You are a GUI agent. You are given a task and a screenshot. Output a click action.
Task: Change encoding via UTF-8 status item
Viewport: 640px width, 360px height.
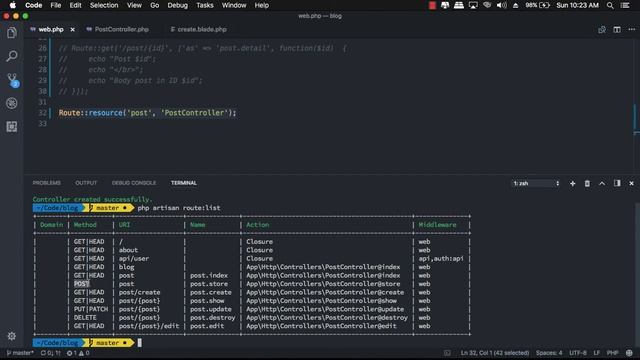(x=578, y=353)
